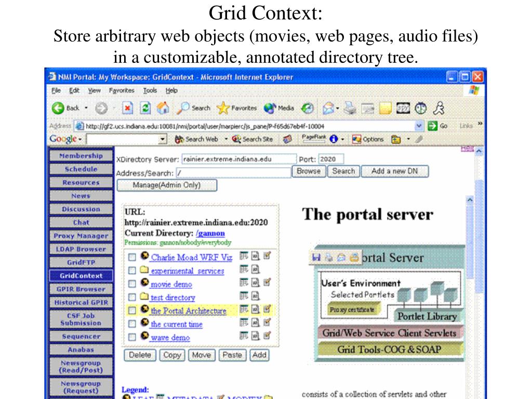Click save disk icon on image toolbar

point(316,258)
